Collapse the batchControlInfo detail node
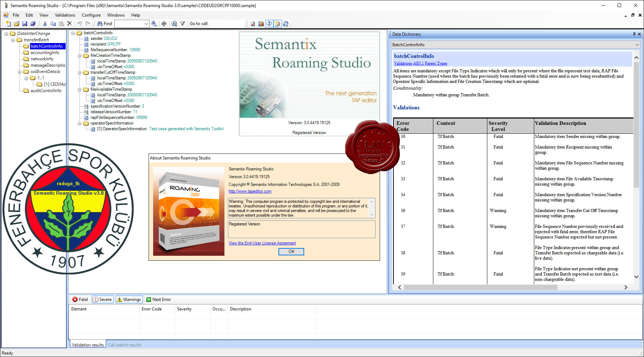The height and width of the screenshot is (357, 644). (x=73, y=33)
